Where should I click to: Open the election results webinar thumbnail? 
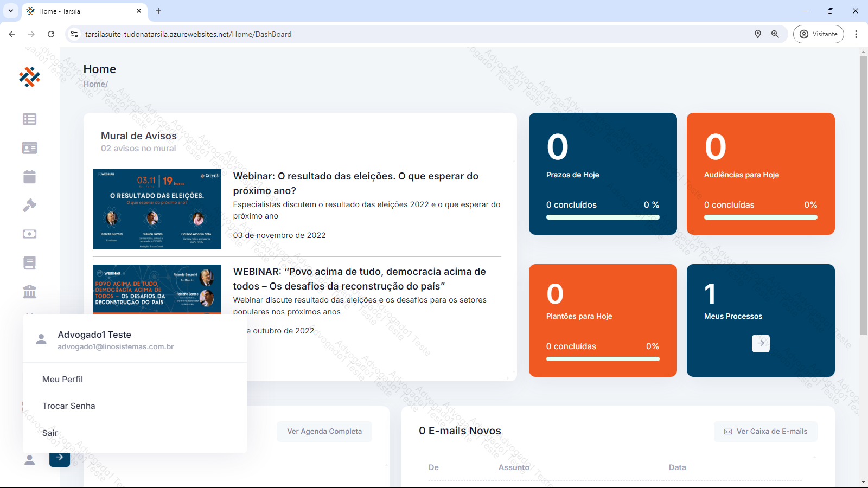click(157, 209)
